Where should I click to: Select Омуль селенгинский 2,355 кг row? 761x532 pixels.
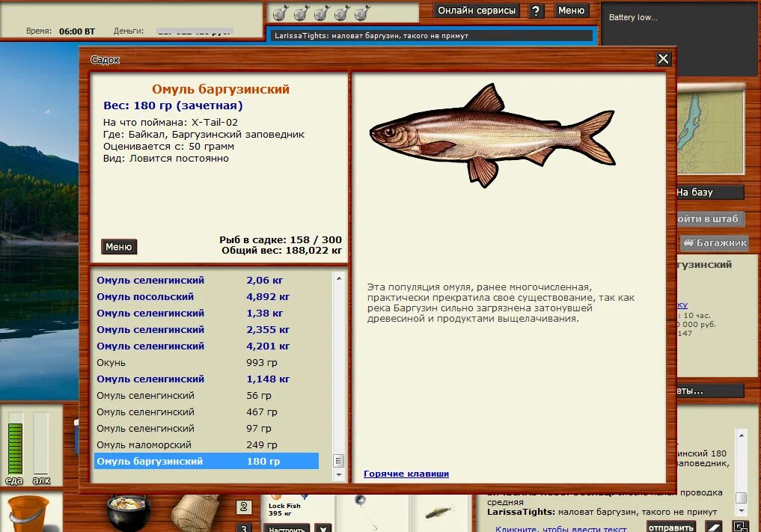[x=207, y=329]
